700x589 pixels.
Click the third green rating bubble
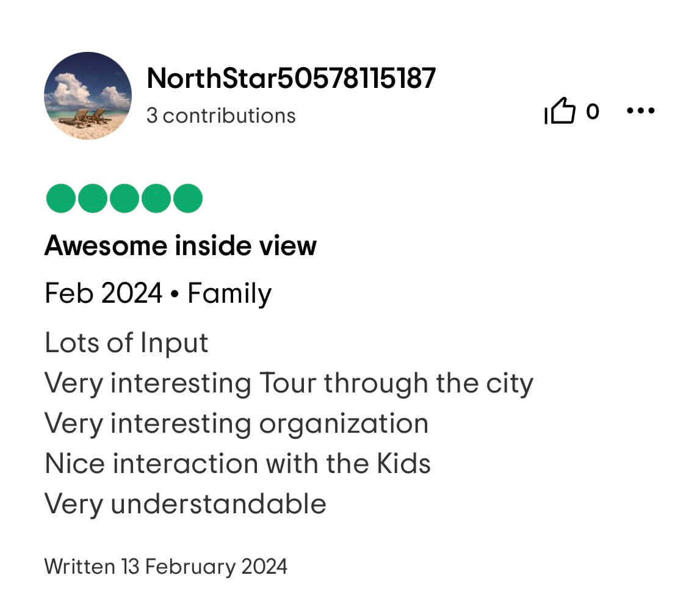(123, 198)
